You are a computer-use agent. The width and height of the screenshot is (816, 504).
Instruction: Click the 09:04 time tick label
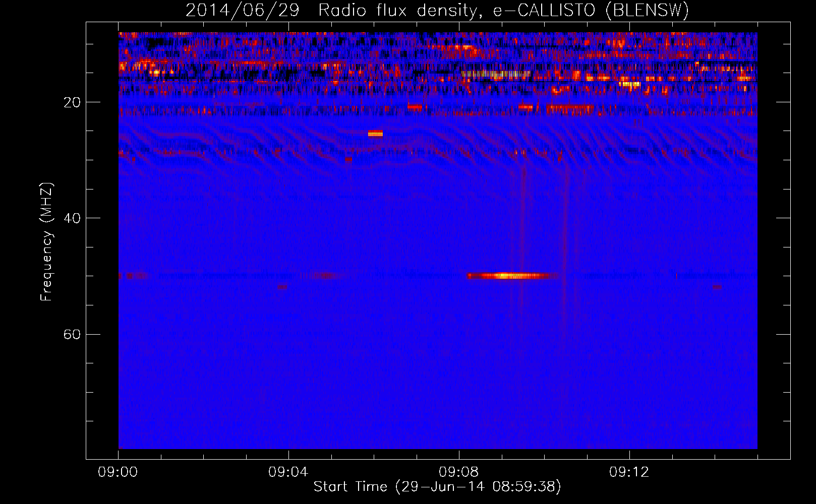tap(288, 472)
